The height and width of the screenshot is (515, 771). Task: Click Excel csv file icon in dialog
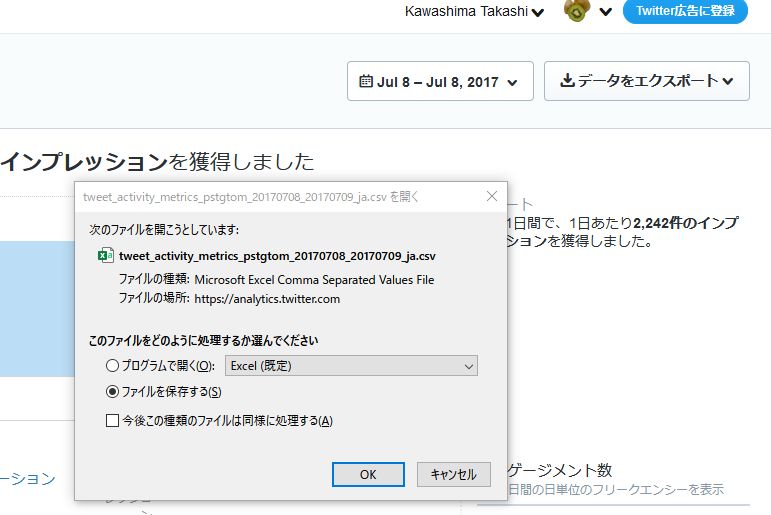click(x=106, y=255)
